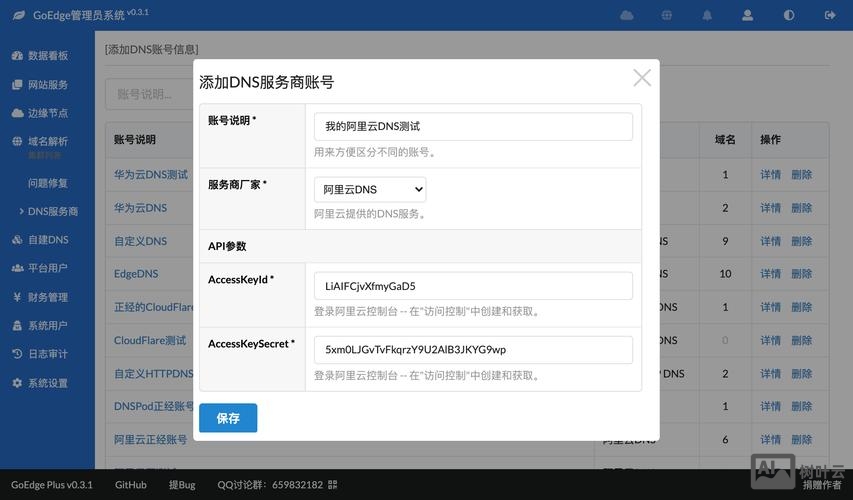
Task: Click the cloud icon in top bar
Action: coord(627,15)
